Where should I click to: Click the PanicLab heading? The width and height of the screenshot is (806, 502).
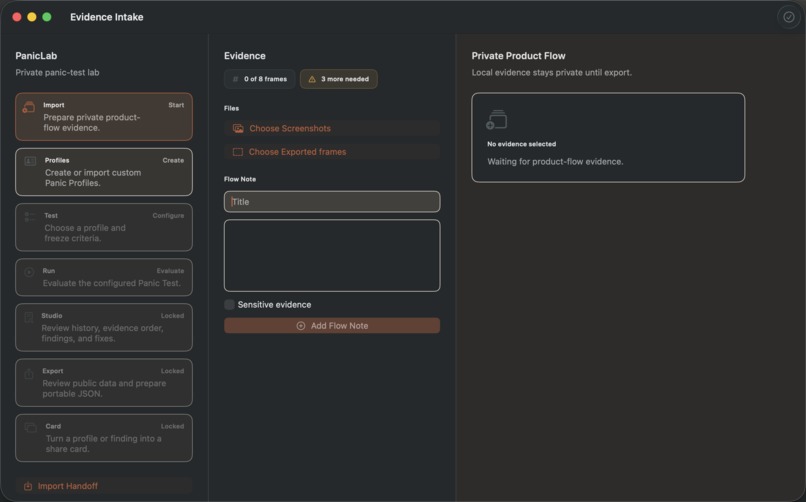(x=36, y=55)
